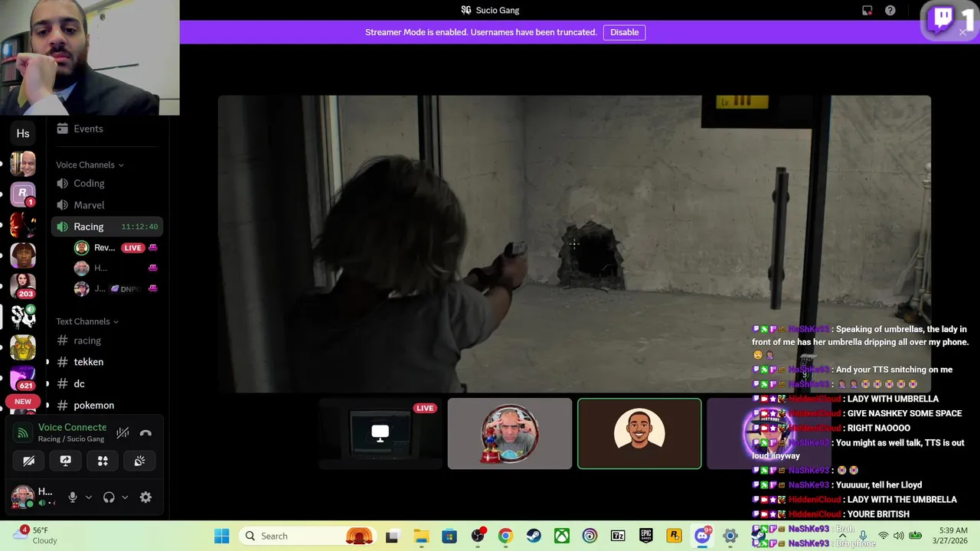
Task: Open the yellow-green alien face server
Action: pyautogui.click(x=23, y=347)
